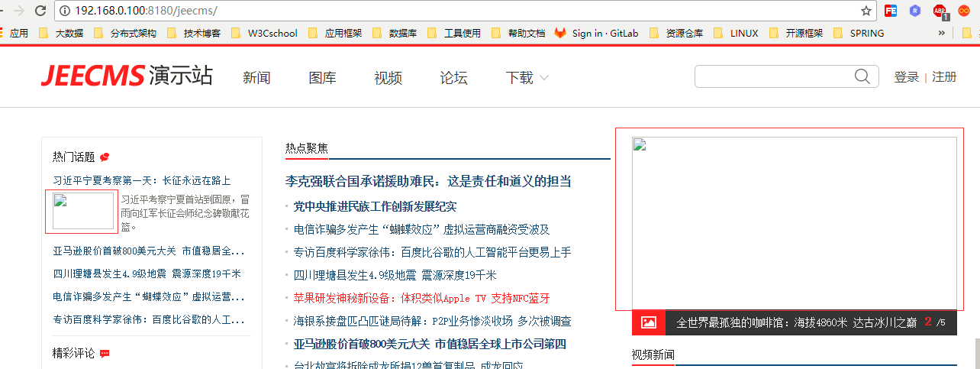Open the 分布式架构 bookmark folder

pyautogui.click(x=124, y=33)
